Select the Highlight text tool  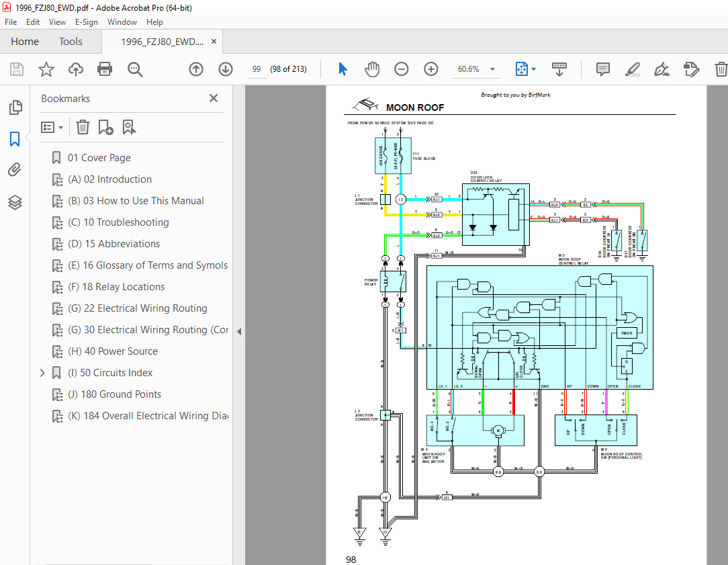633,69
